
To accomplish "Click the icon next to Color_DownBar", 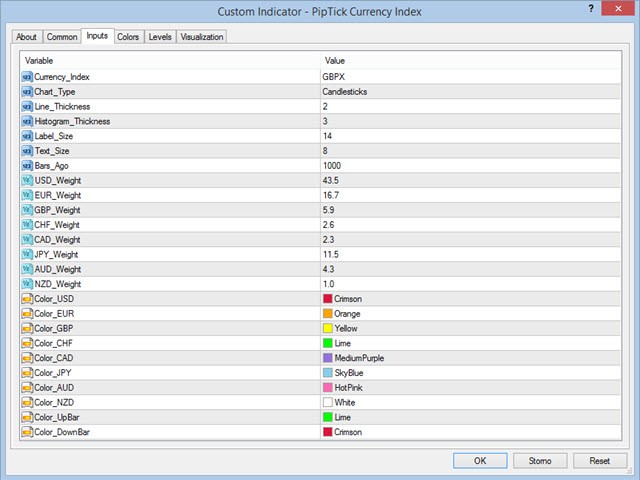I will point(26,432).
